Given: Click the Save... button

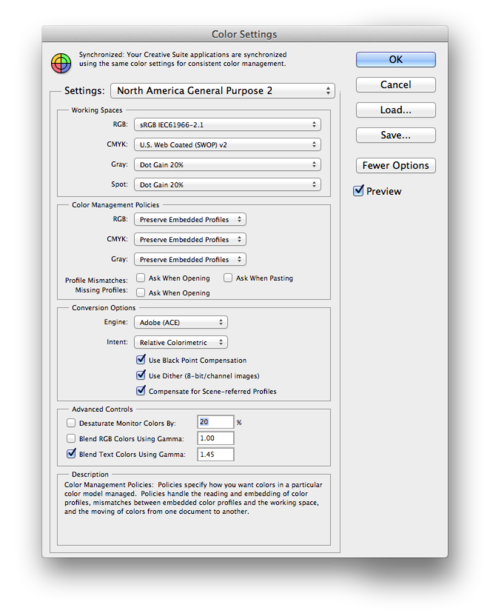Looking at the screenshot, I should (x=396, y=135).
